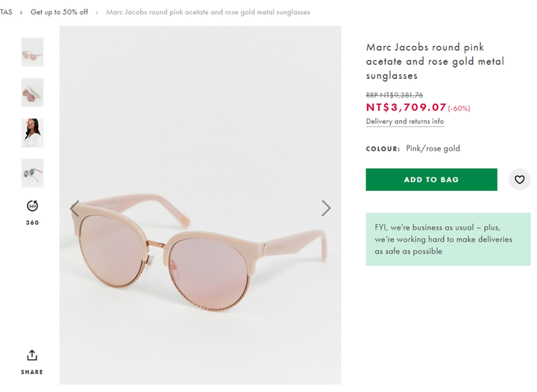Screen dimensions: 537x392
Task: Go to Get up to 50% off breadcrumb
Action: click(59, 12)
